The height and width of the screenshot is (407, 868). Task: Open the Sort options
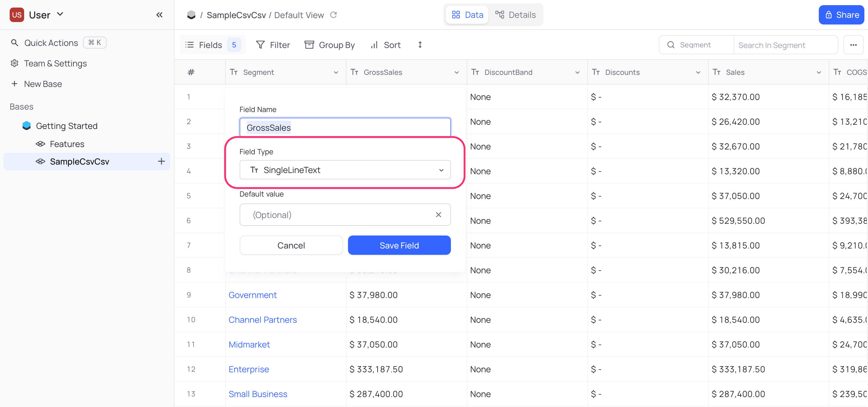[385, 45]
